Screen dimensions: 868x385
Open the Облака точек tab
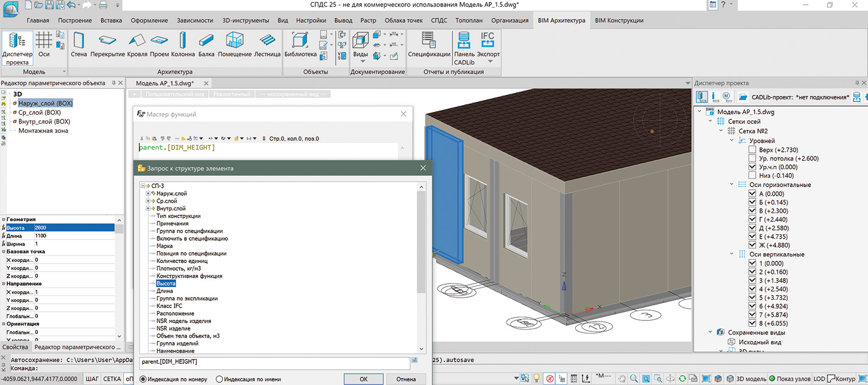[404, 21]
